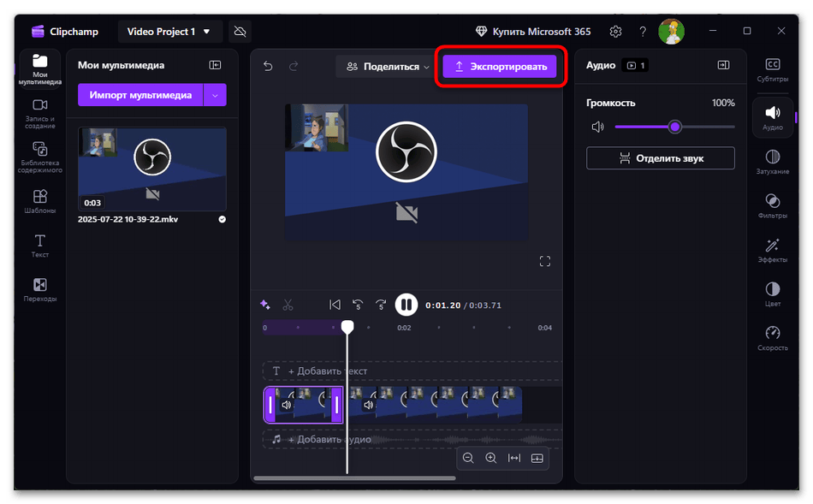
Task: Zoom out the timeline
Action: tap(468, 459)
